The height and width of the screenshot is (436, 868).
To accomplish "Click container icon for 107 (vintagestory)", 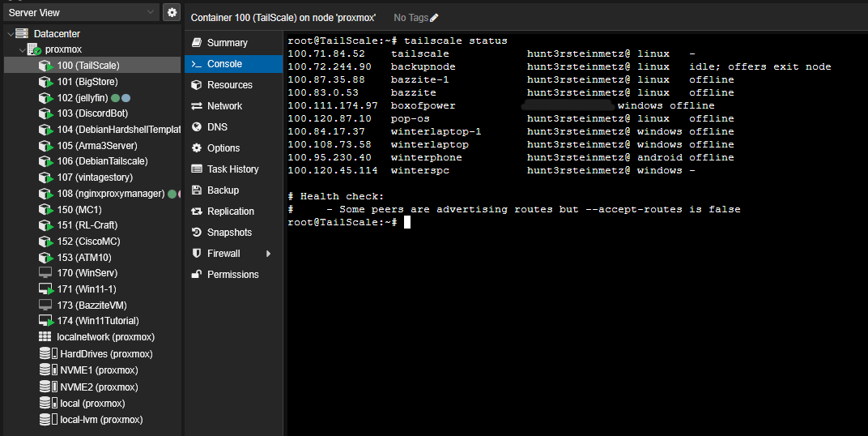I will pyautogui.click(x=46, y=177).
